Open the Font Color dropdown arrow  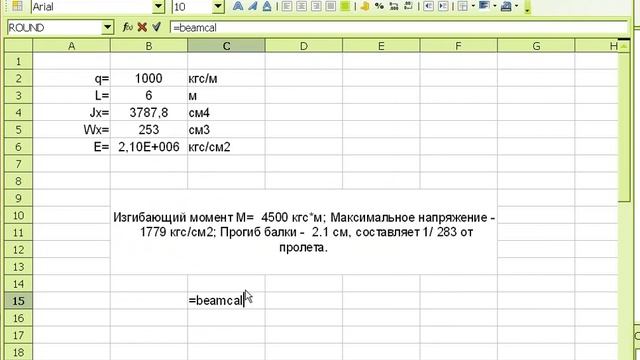(x=516, y=6)
